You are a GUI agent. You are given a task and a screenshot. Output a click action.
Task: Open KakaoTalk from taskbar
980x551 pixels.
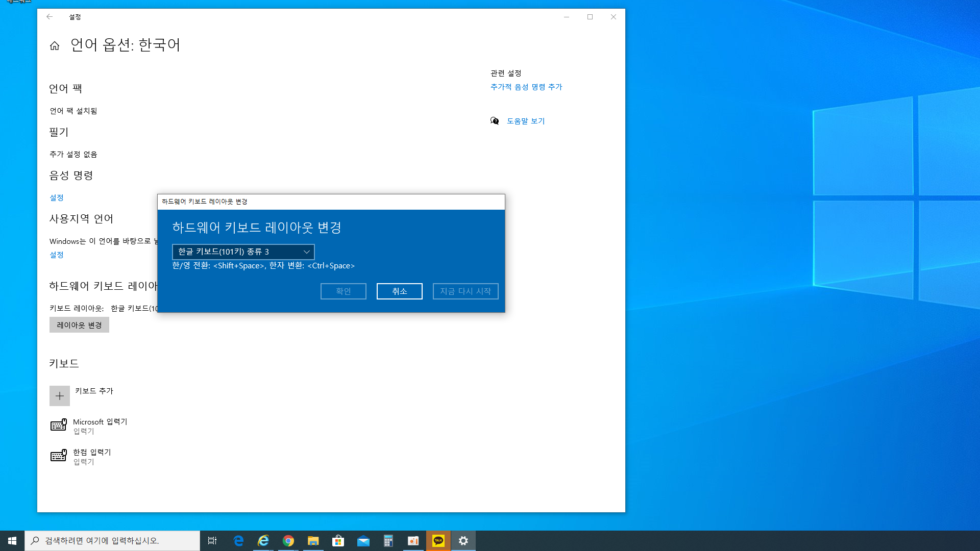pyautogui.click(x=438, y=541)
